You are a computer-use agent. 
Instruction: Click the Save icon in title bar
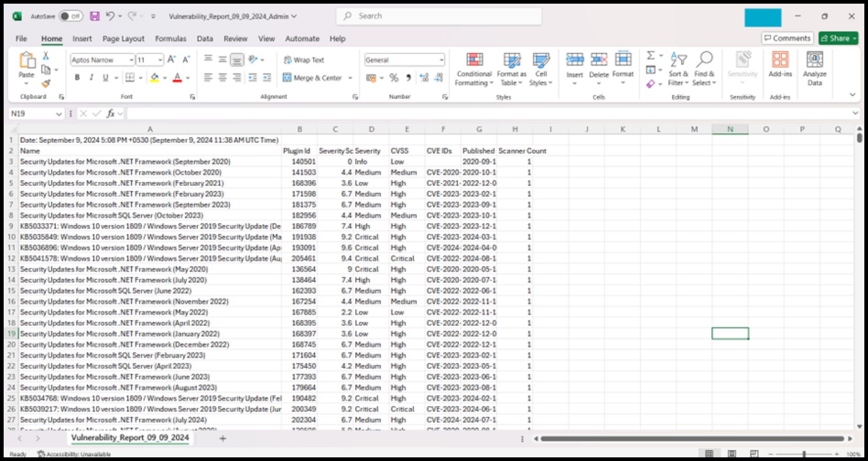(x=94, y=16)
